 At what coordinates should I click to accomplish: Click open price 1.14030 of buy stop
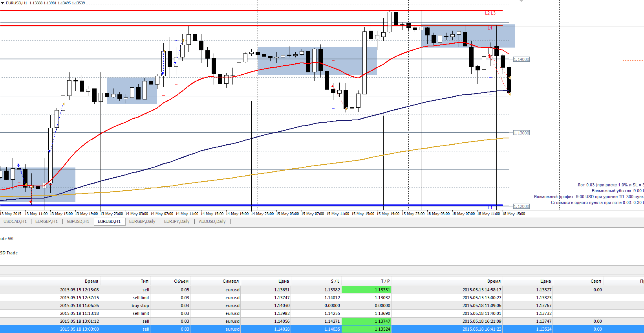pos(282,305)
